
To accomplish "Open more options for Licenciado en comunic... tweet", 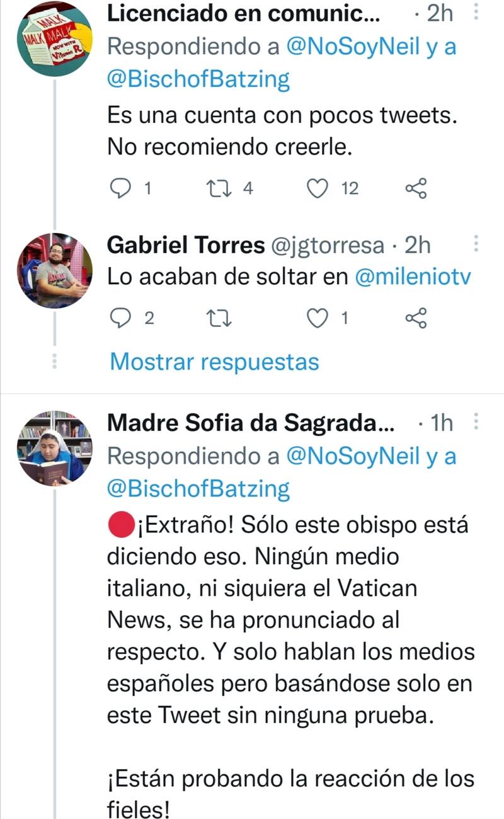I will click(x=476, y=14).
